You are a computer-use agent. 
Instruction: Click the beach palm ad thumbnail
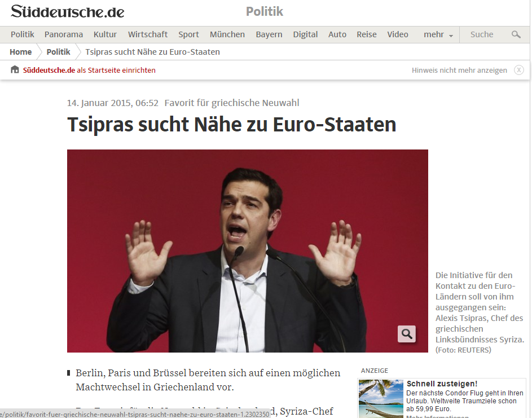(380, 398)
